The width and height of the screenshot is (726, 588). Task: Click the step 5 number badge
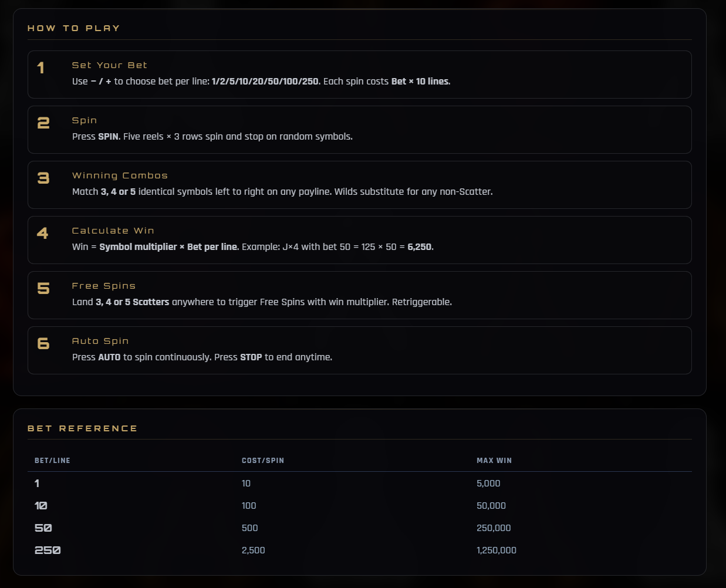click(43, 288)
